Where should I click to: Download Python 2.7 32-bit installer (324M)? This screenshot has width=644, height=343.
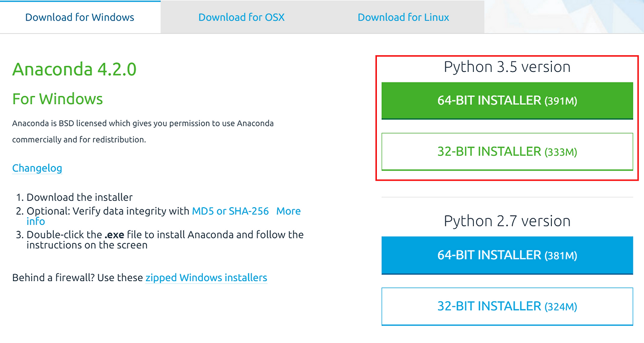coord(507,306)
